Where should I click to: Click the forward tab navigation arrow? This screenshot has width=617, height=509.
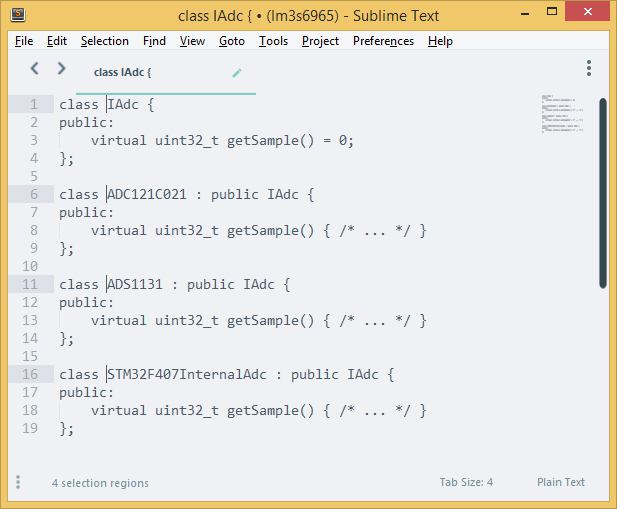(61, 69)
